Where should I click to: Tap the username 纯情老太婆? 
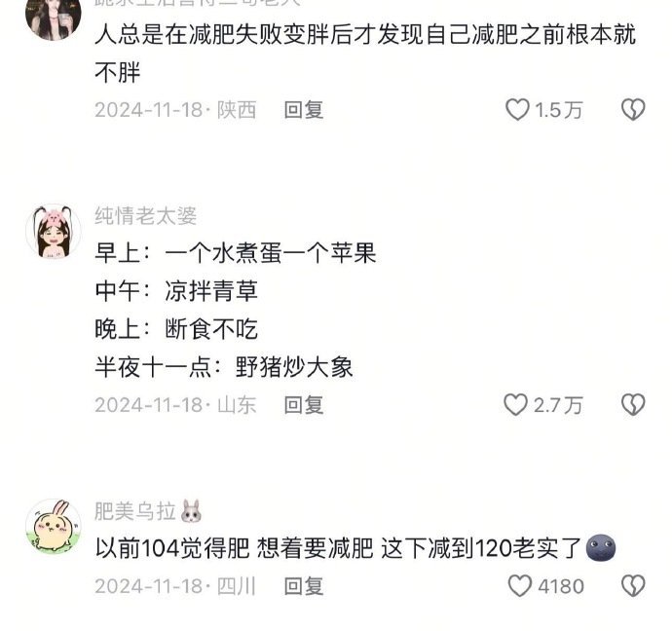tap(146, 215)
